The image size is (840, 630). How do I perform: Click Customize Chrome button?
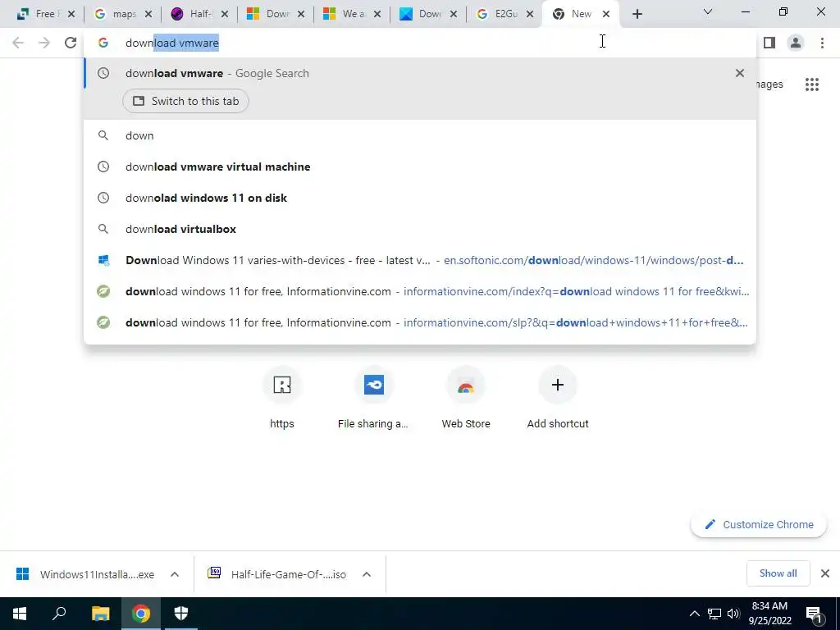pos(759,524)
